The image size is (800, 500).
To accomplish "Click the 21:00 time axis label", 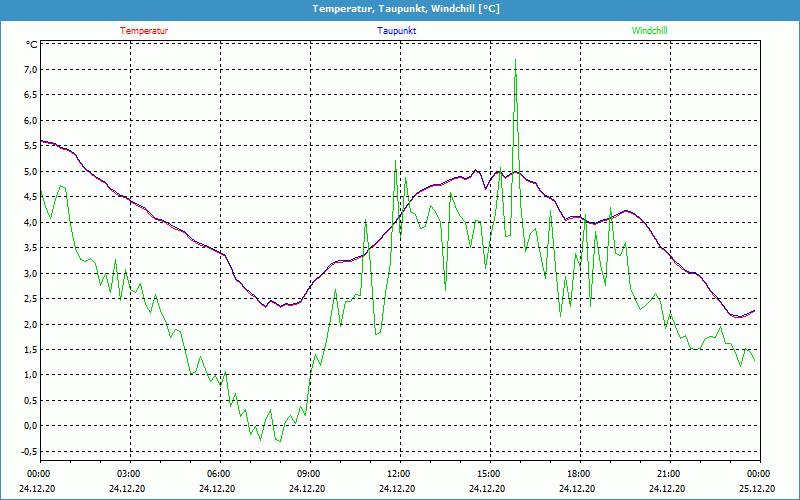I will pos(667,474).
